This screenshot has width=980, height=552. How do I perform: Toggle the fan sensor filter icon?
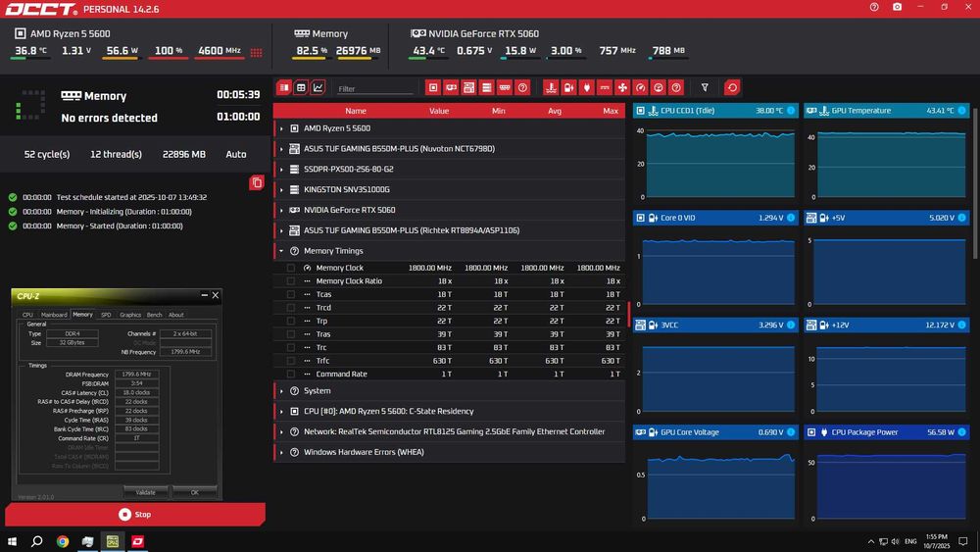(622, 87)
